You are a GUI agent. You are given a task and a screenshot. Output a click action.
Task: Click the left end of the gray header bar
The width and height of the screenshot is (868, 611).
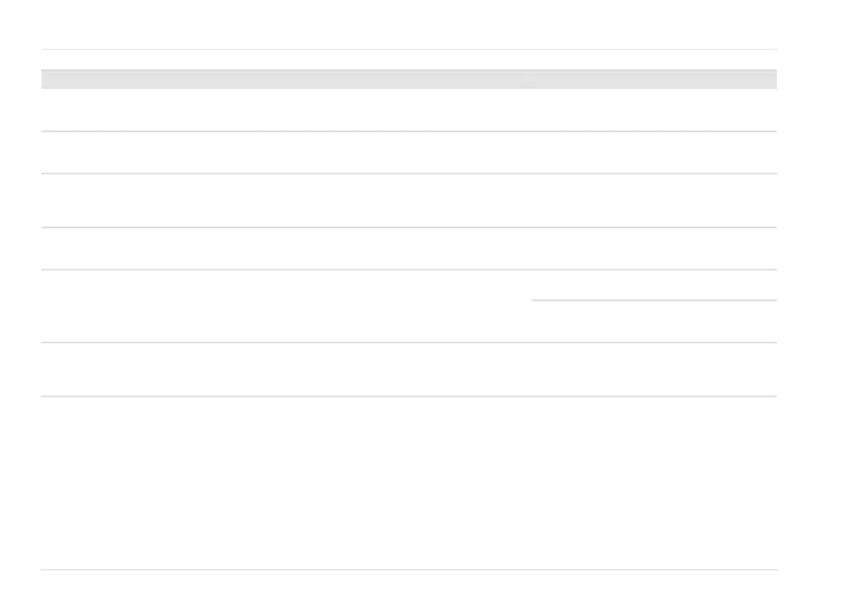click(51, 79)
